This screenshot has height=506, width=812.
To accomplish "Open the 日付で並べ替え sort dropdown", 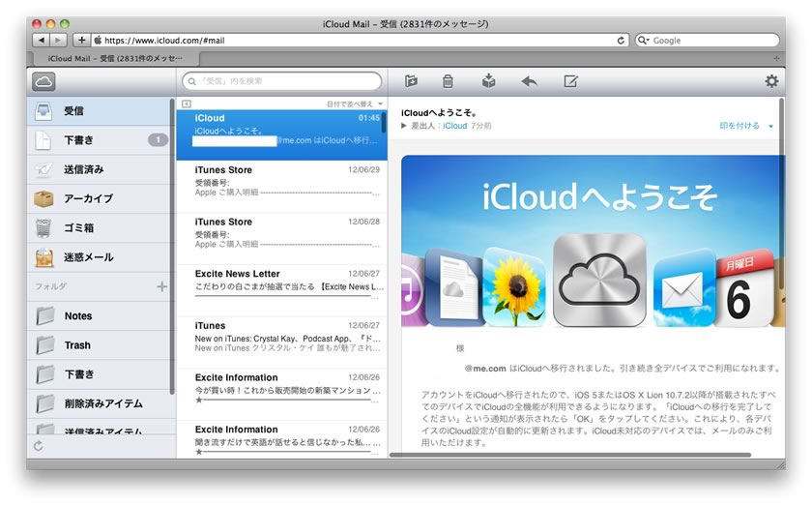I will pyautogui.click(x=354, y=104).
